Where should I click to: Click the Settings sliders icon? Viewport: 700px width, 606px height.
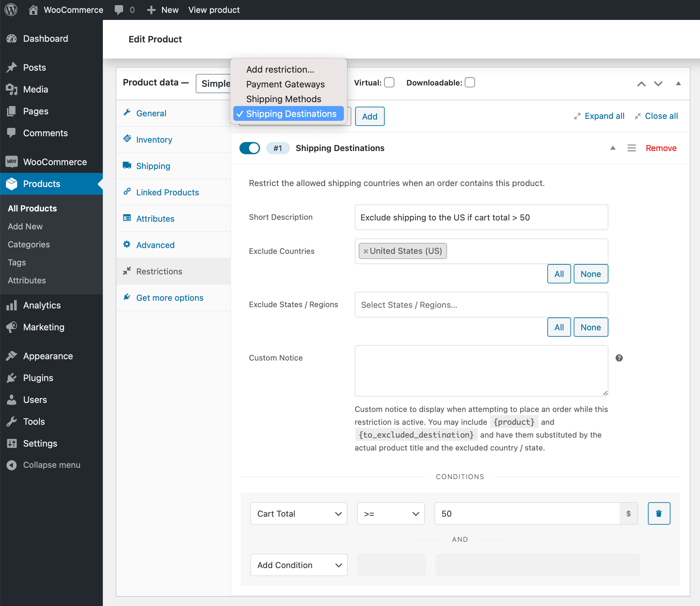(x=12, y=443)
